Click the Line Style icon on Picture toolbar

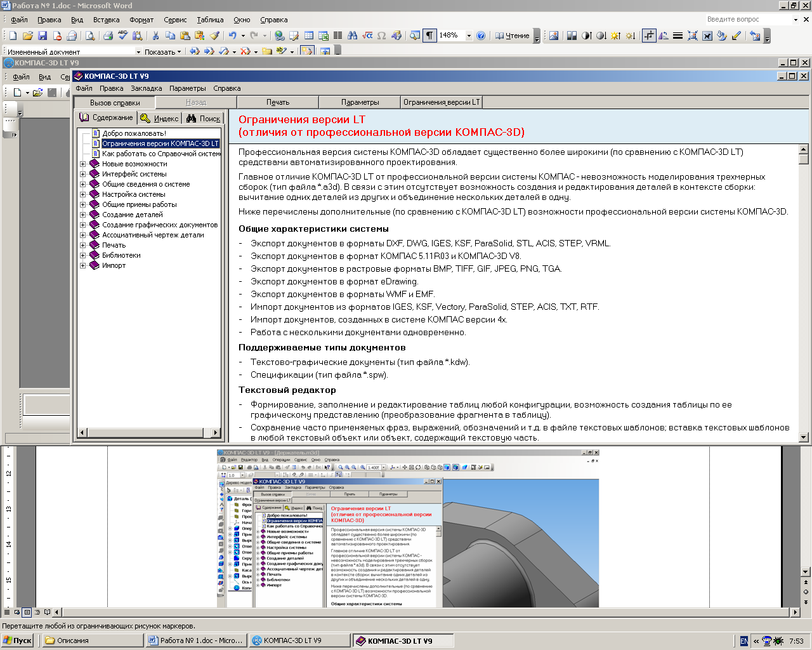678,36
